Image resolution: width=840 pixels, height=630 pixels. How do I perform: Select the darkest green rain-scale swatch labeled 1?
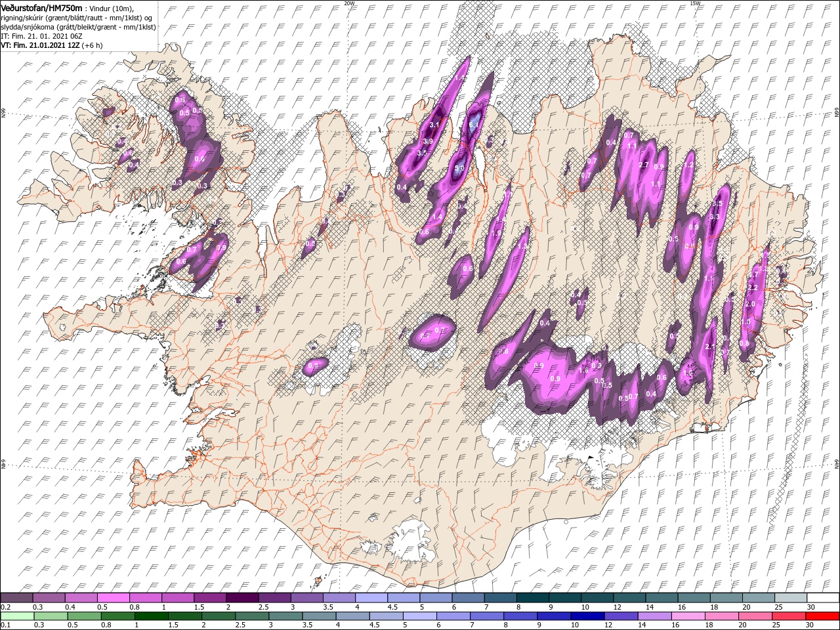[x=151, y=616]
